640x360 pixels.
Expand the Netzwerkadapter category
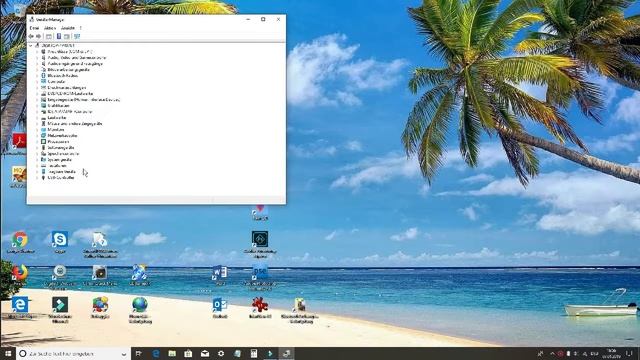click(37, 136)
